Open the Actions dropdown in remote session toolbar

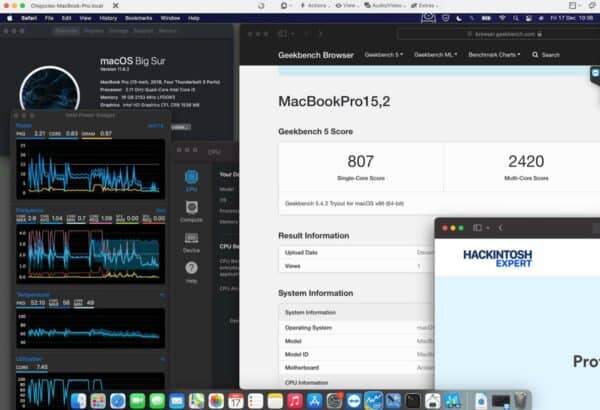(316, 5)
